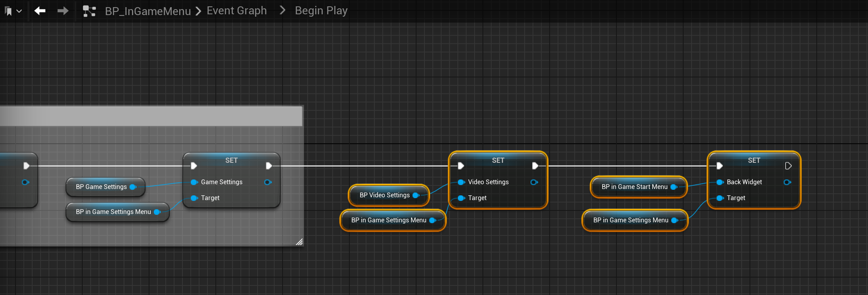Click the Back Widget output data pin
Image resolution: width=868 pixels, height=295 pixels.
point(787,182)
